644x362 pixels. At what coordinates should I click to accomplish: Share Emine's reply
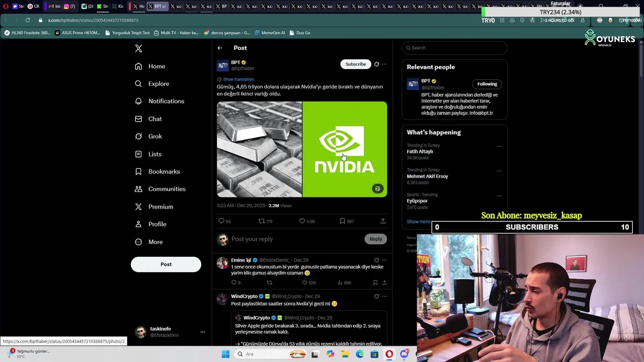[384, 283]
